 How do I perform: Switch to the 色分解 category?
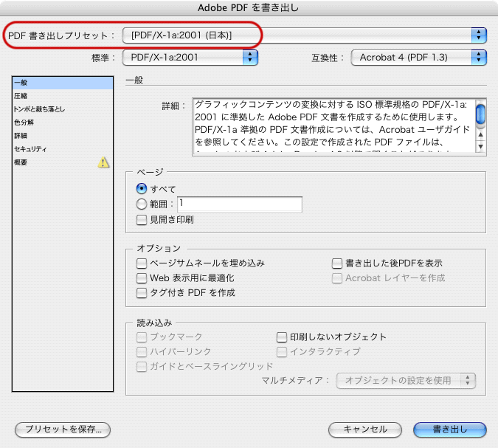(x=63, y=123)
